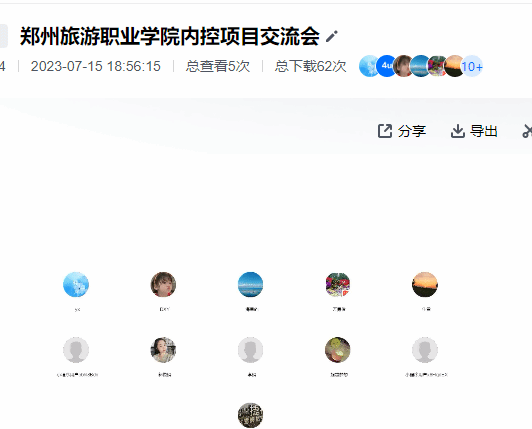Open the 分享 share option

click(x=402, y=131)
